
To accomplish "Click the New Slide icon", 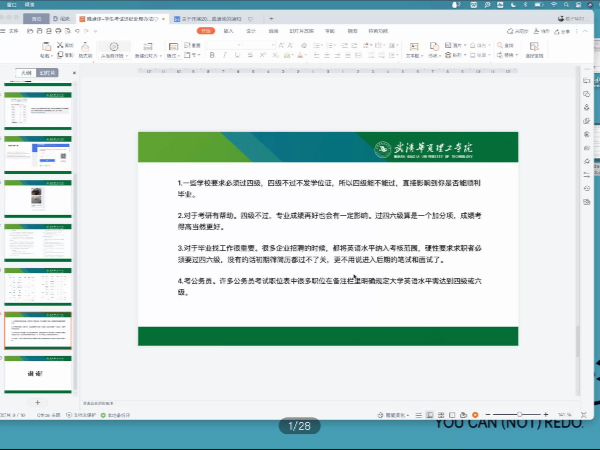I will click(148, 47).
